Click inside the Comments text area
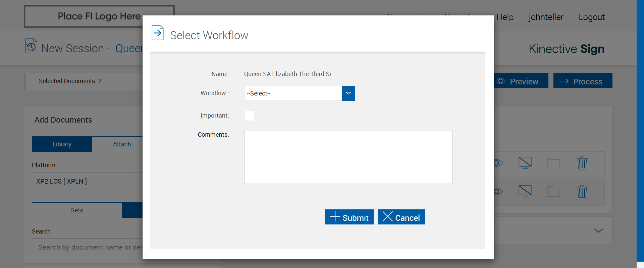The height and width of the screenshot is (268, 644). click(348, 157)
